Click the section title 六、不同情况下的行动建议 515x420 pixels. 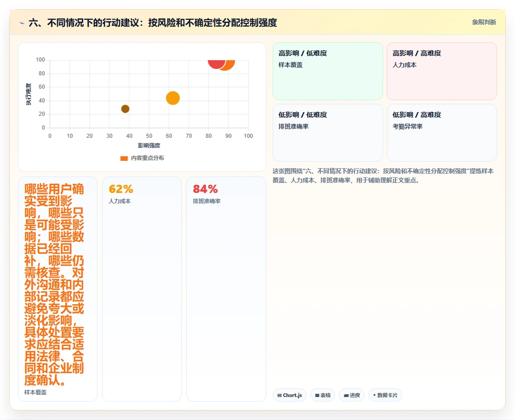pyautogui.click(x=153, y=23)
